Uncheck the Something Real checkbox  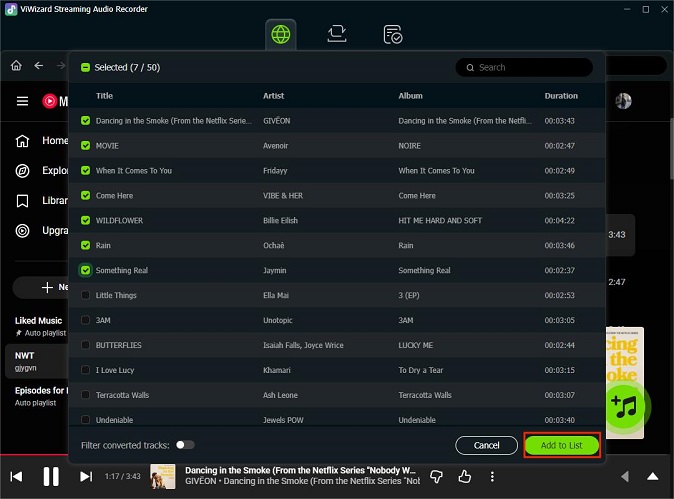tap(86, 270)
